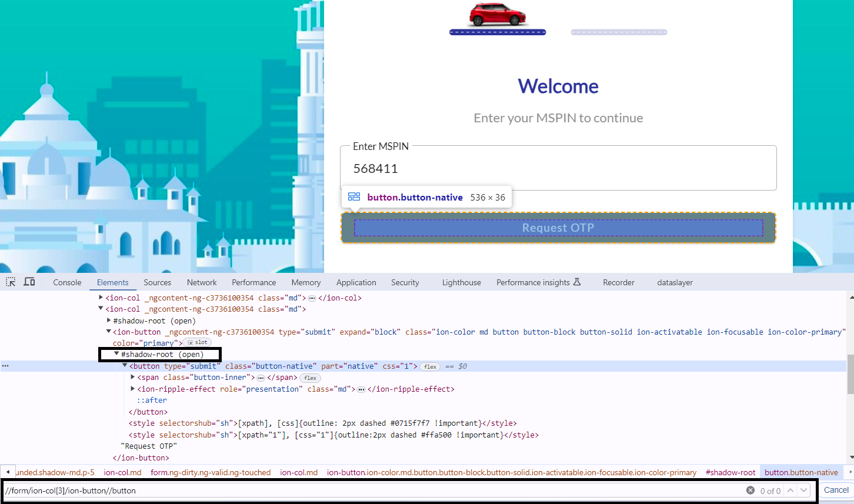Image resolution: width=854 pixels, height=504 pixels.
Task: Select the inspect element cursor icon
Action: 10,282
